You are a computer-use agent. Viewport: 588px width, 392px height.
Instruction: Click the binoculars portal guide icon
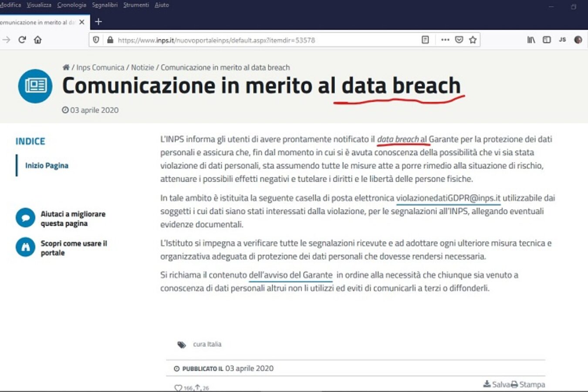pos(25,247)
